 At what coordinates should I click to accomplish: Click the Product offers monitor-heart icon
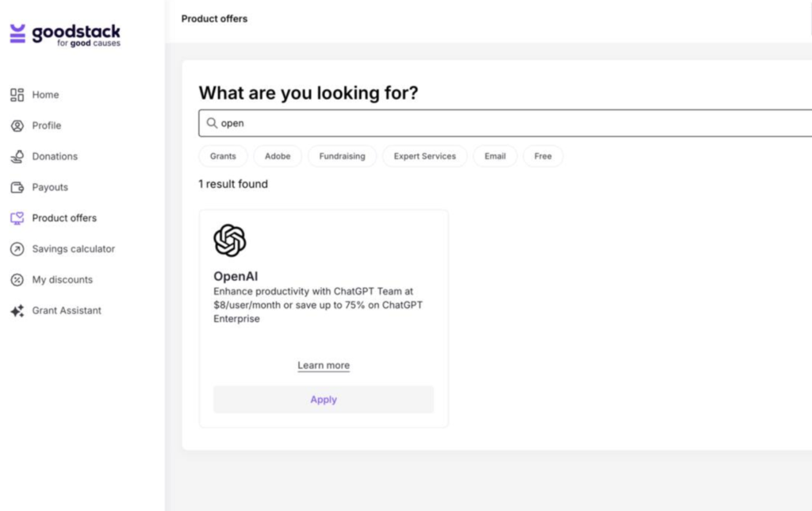(17, 218)
